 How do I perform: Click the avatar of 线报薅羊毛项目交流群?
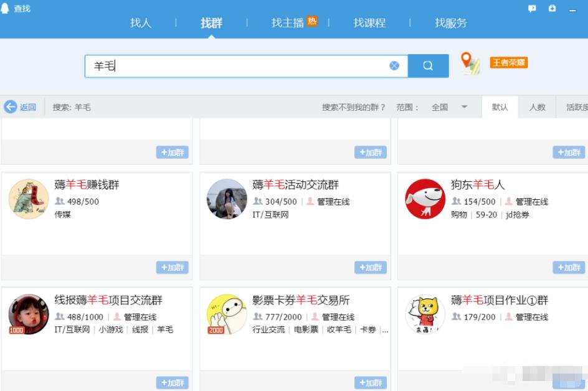pyautogui.click(x=27, y=315)
